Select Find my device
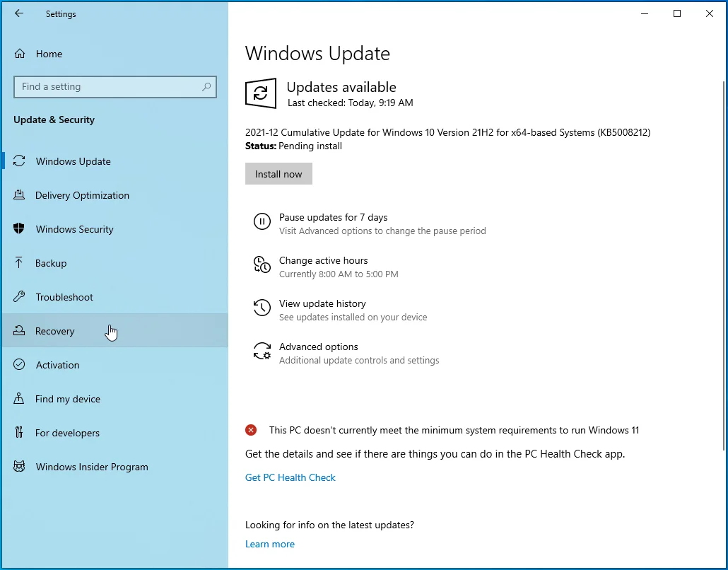The height and width of the screenshot is (570, 728). [115, 399]
